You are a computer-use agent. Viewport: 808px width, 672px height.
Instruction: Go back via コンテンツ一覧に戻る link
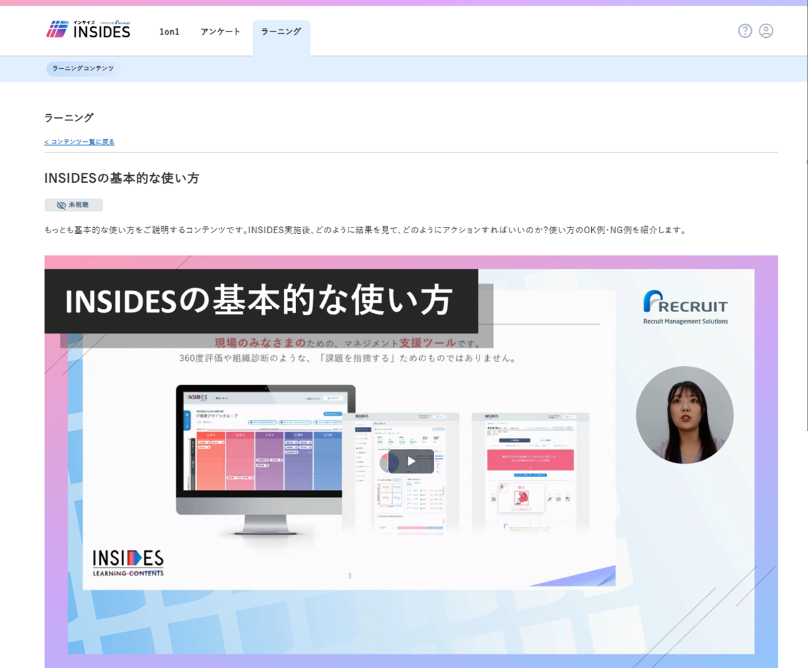(79, 142)
